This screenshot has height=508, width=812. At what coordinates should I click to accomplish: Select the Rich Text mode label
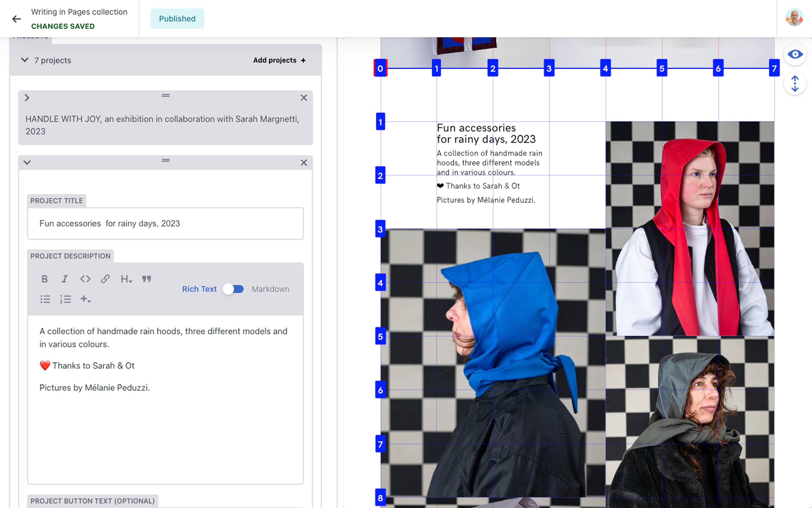point(199,289)
